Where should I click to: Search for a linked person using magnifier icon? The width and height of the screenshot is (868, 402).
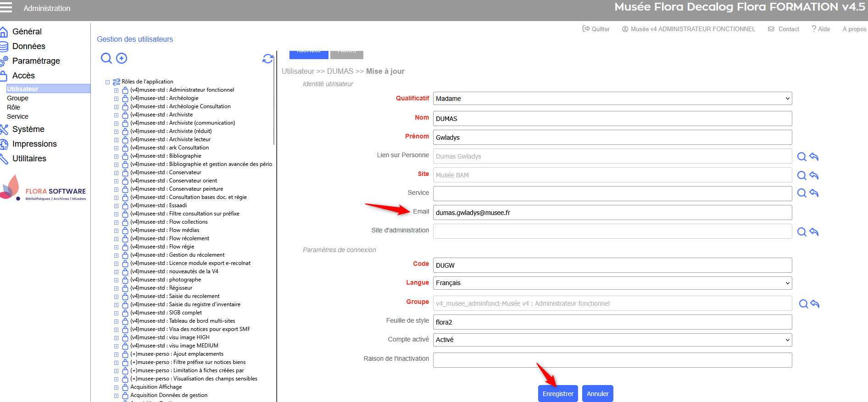point(801,157)
